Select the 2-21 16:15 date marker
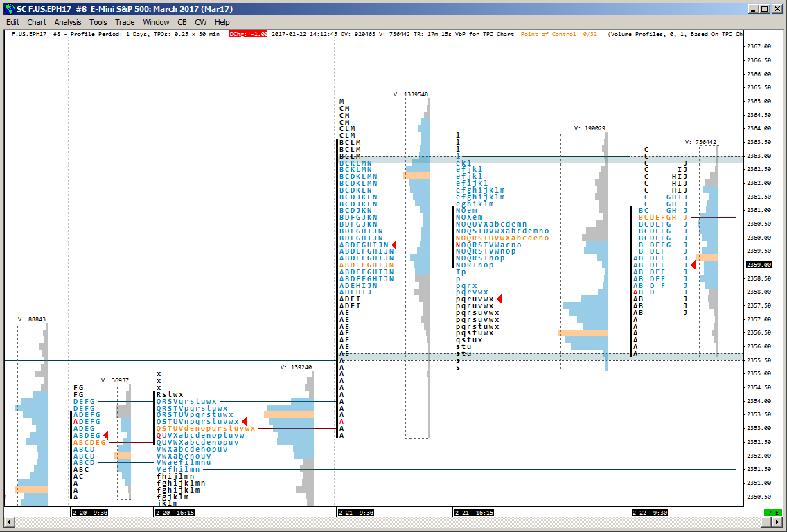 click(474, 513)
